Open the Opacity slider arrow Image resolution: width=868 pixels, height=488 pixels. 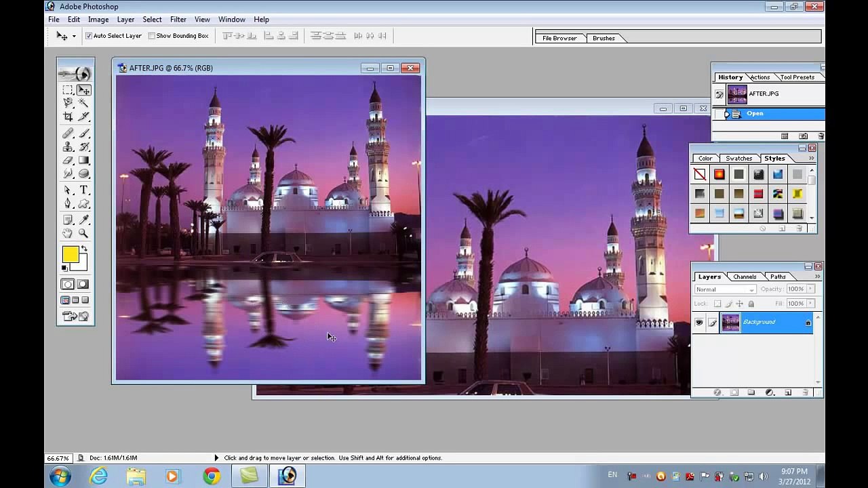tap(810, 289)
